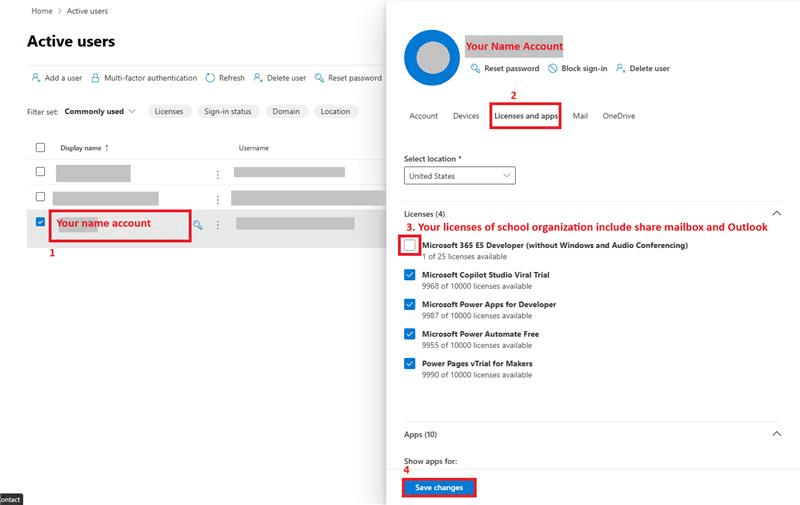
Task: Click the 'Show apps for:' label
Action: 431,461
